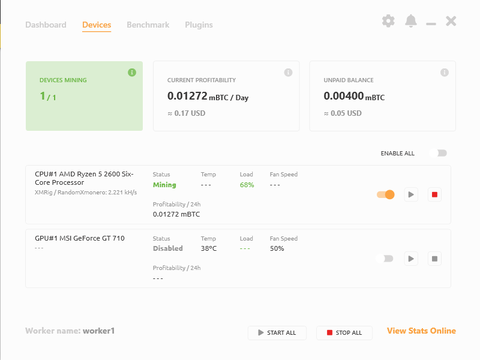480x360 pixels.
Task: Open the notifications bell icon
Action: click(411, 21)
